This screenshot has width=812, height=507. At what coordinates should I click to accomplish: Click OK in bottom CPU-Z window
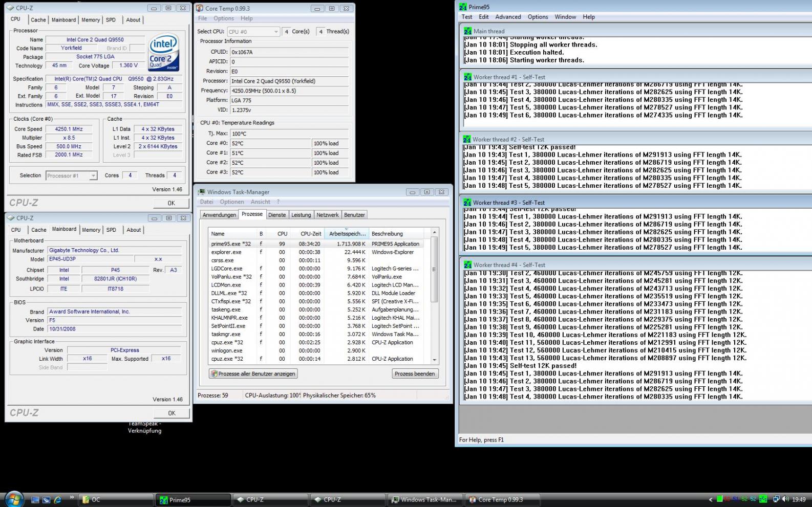172,413
